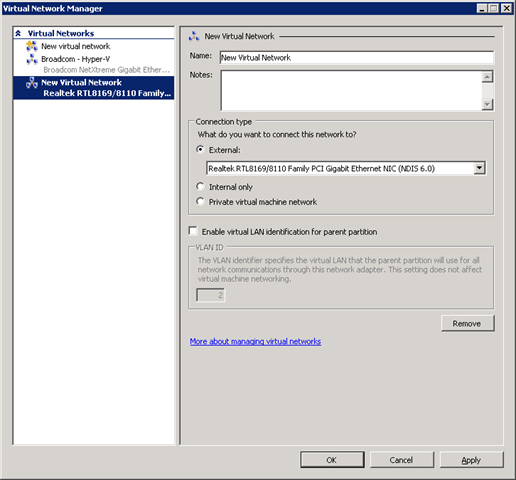Open More about managing virtual networks link
Viewport: 516px width, 480px height.
pyautogui.click(x=255, y=341)
